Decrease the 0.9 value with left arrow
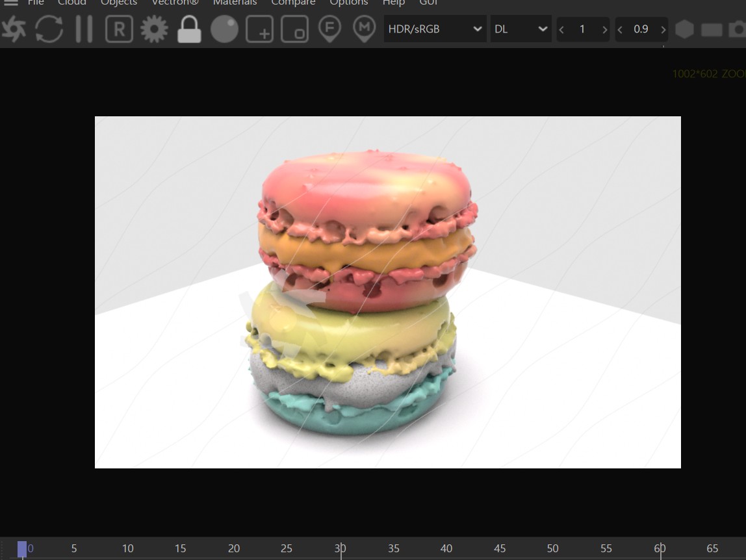Screen dimensions: 746x560 pyautogui.click(x=620, y=29)
